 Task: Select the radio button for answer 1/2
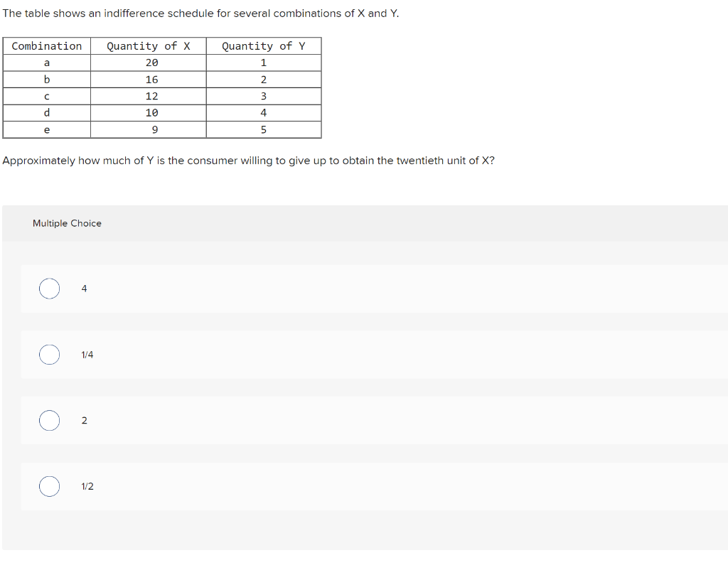coord(49,486)
